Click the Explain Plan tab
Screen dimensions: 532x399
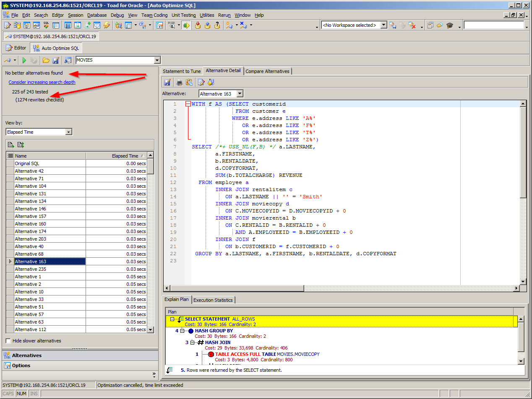click(x=177, y=300)
